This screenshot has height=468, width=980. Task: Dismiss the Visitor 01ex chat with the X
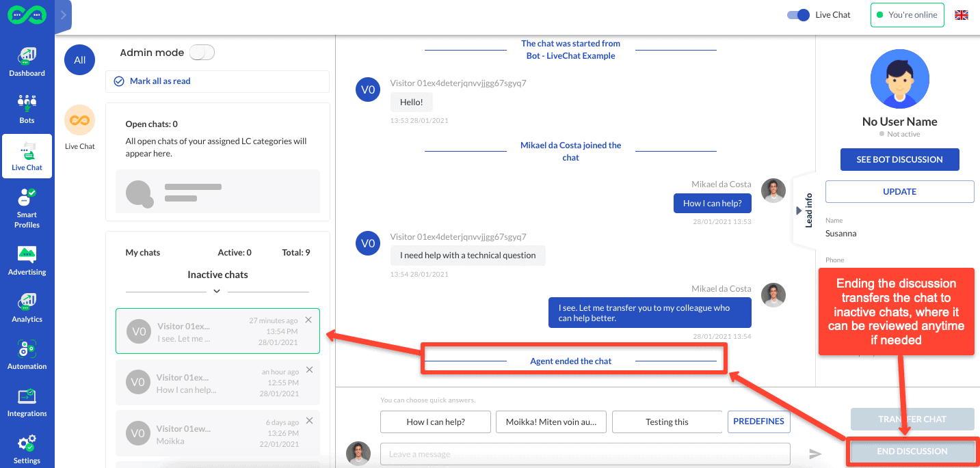pyautogui.click(x=308, y=319)
